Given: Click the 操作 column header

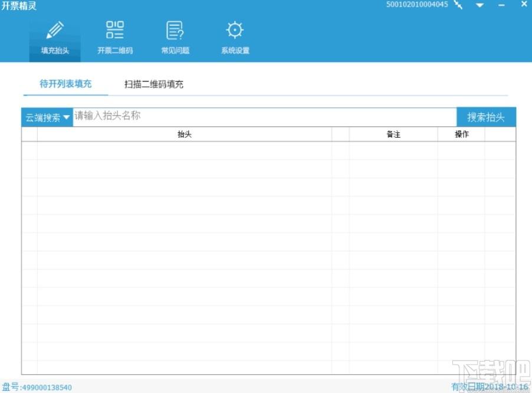Looking at the screenshot, I should 461,135.
